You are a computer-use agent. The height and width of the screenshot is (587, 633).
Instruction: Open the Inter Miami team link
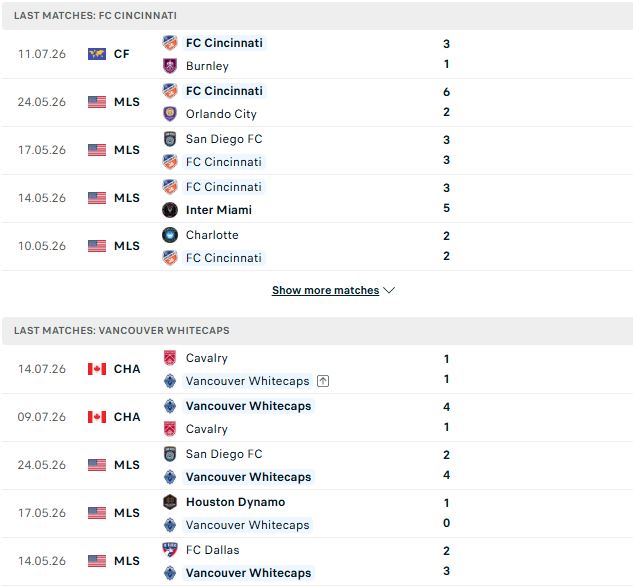[219, 210]
